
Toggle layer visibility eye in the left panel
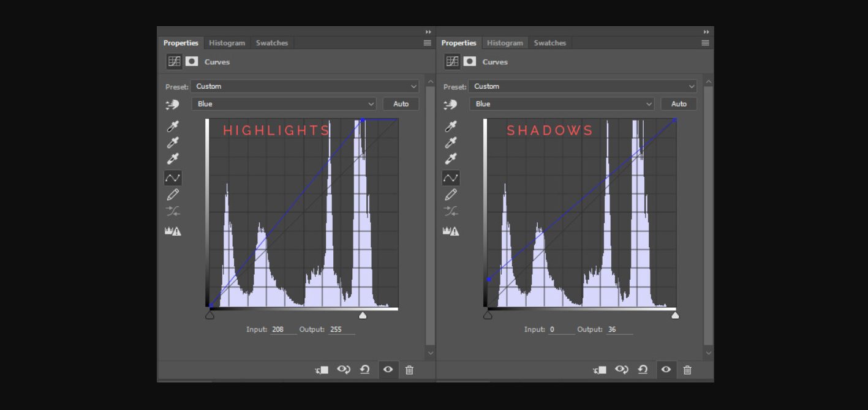388,370
